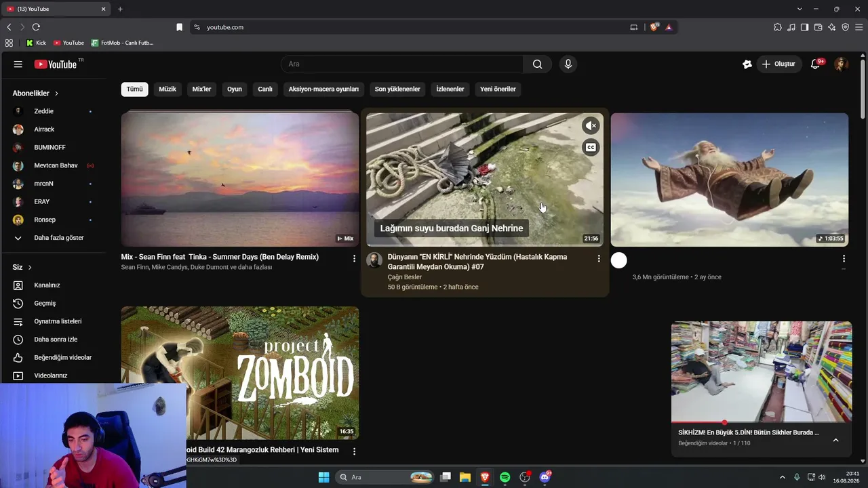Image resolution: width=868 pixels, height=488 pixels.
Task: Open the Project Zomboid video thumbnail
Action: (x=240, y=373)
